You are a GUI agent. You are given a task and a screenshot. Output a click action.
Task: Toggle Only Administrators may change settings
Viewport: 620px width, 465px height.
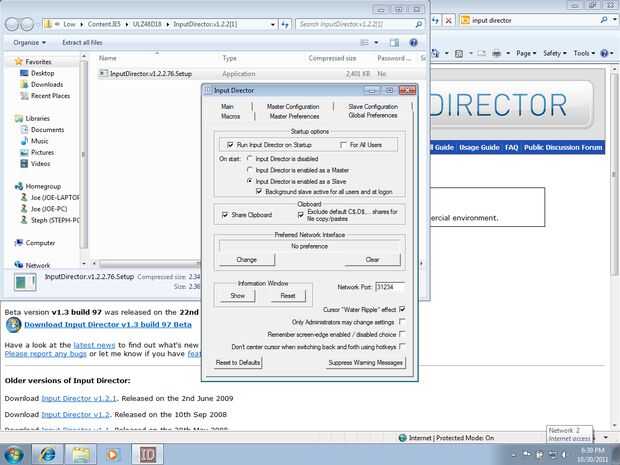pyautogui.click(x=402, y=321)
